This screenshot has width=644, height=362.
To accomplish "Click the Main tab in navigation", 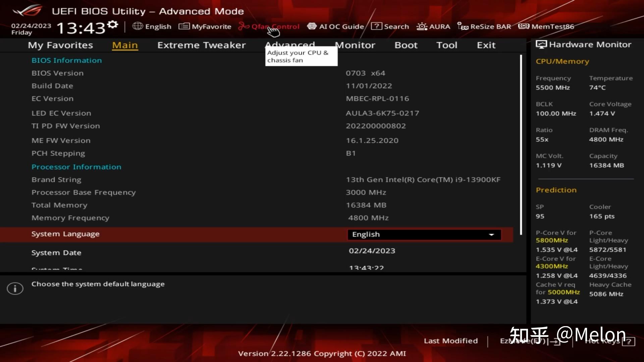I will (125, 45).
